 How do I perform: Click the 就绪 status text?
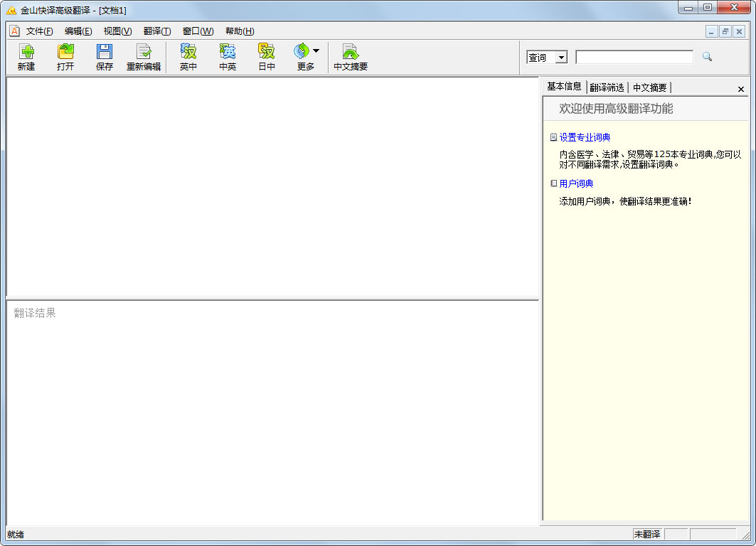pyautogui.click(x=16, y=535)
